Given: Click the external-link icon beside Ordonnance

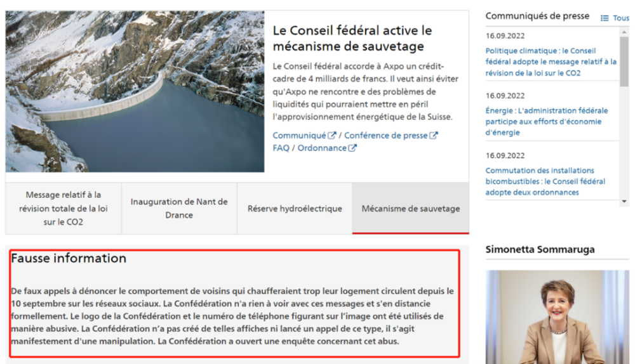Looking at the screenshot, I should point(352,148).
